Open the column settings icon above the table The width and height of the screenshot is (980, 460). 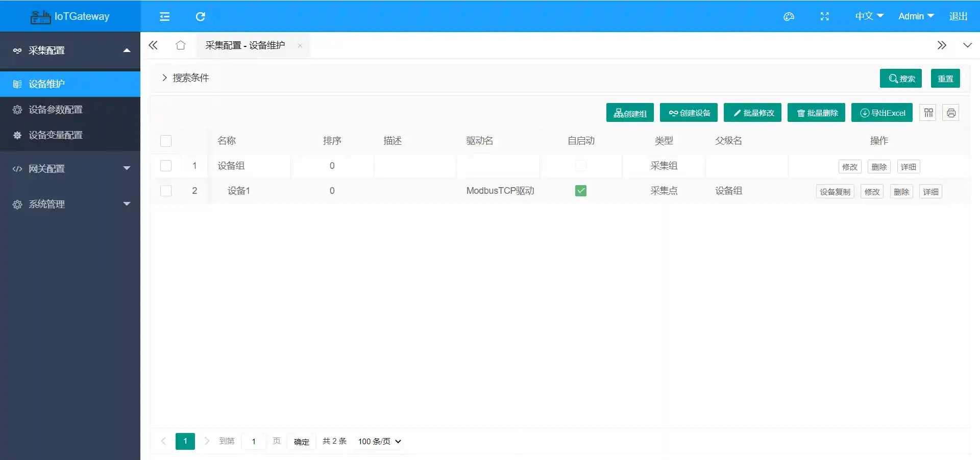click(927, 112)
